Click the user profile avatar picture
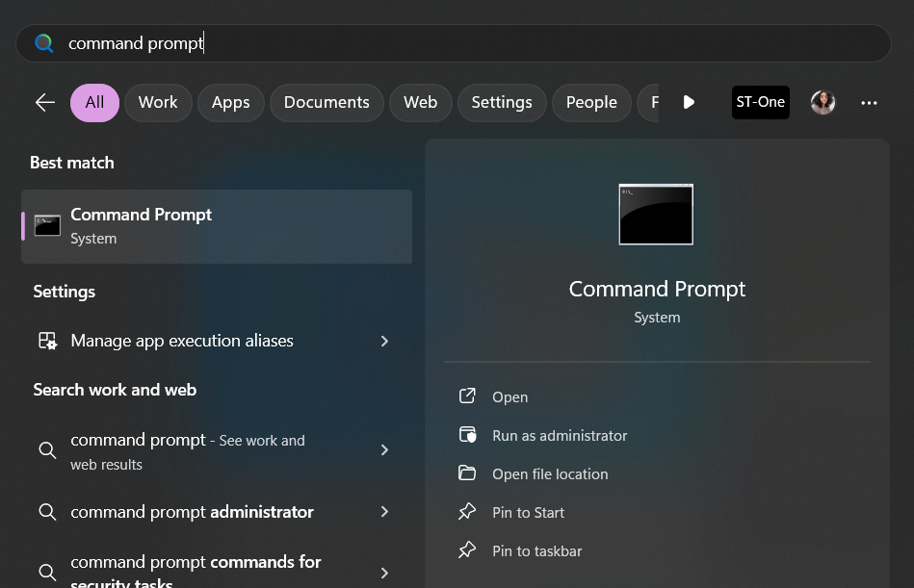 (x=823, y=102)
